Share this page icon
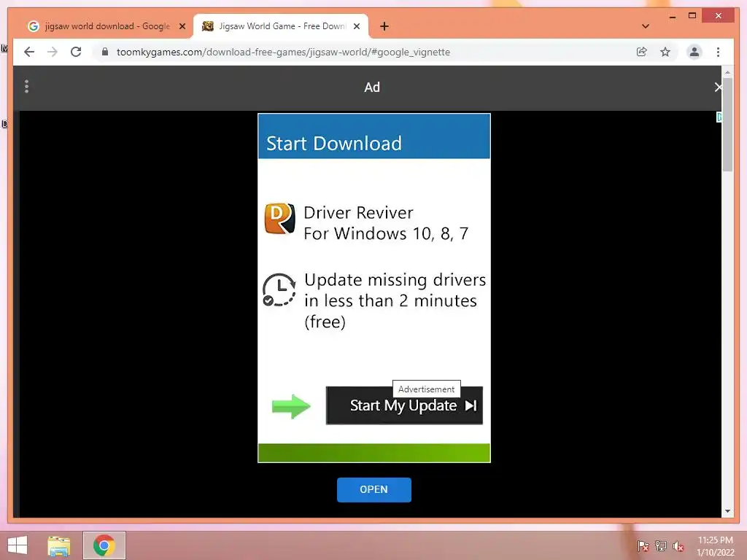This screenshot has height=560, width=747. 642,52
